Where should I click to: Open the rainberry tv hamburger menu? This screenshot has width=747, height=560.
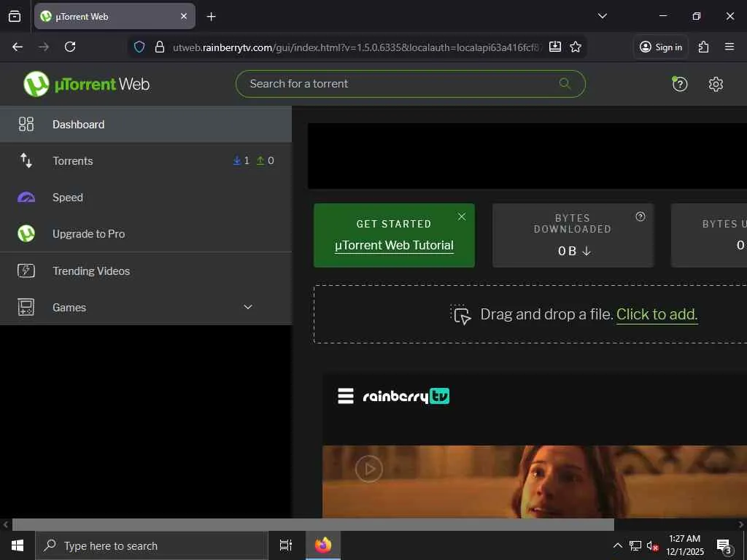click(x=346, y=396)
